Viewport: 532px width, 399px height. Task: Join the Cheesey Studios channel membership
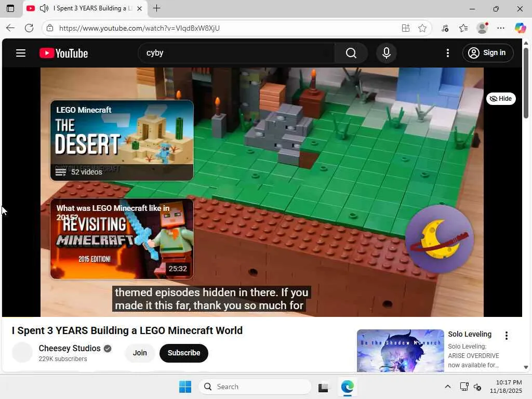tap(139, 353)
